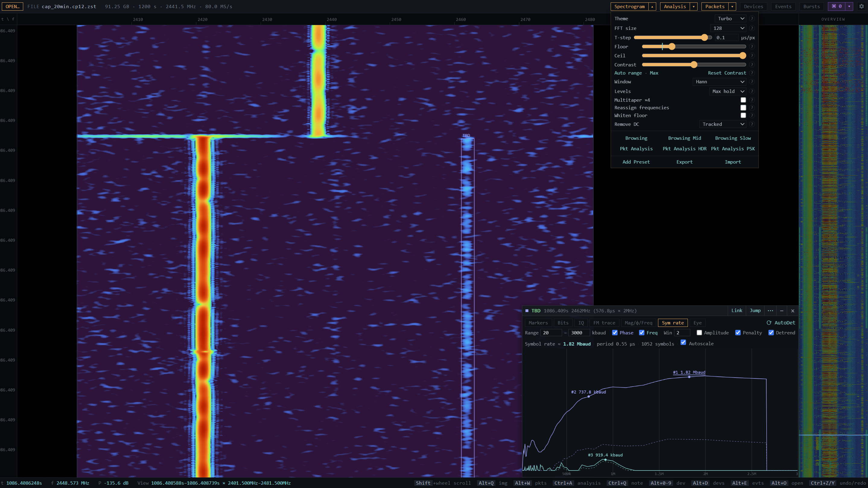This screenshot has height=488, width=868.
Task: Expand the Levels dropdown set to Max hold
Action: 727,91
